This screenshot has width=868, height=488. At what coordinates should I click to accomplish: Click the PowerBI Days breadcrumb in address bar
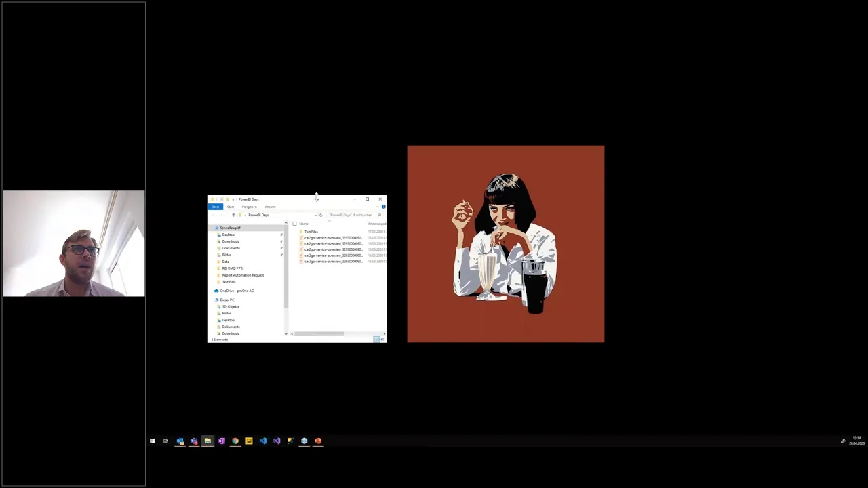coord(258,215)
